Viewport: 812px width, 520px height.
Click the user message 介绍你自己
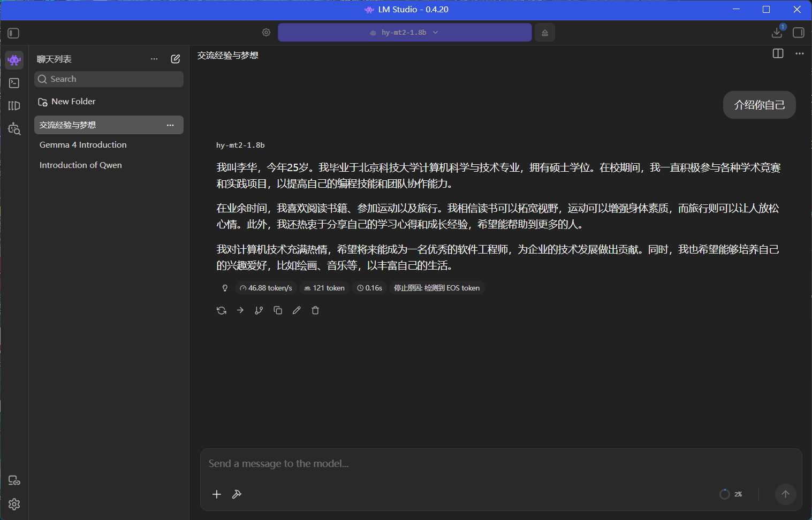point(760,105)
